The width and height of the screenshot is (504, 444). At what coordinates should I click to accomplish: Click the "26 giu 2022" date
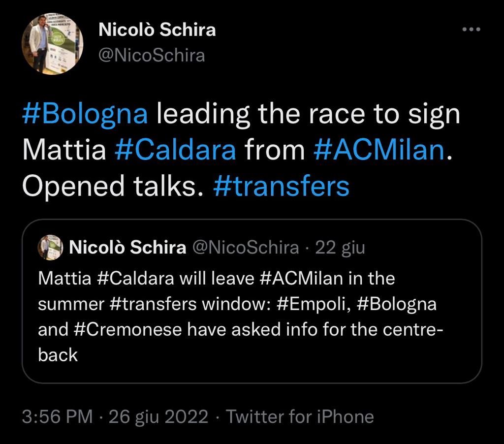[x=158, y=417]
